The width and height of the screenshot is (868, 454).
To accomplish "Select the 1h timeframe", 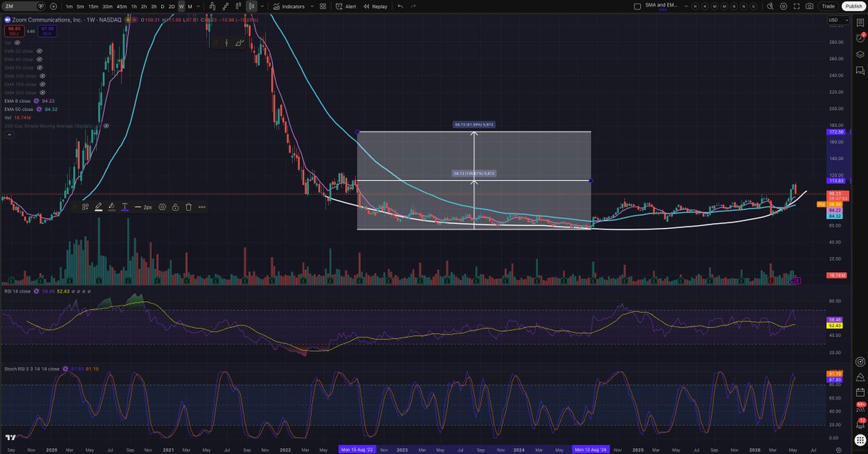I will [134, 7].
